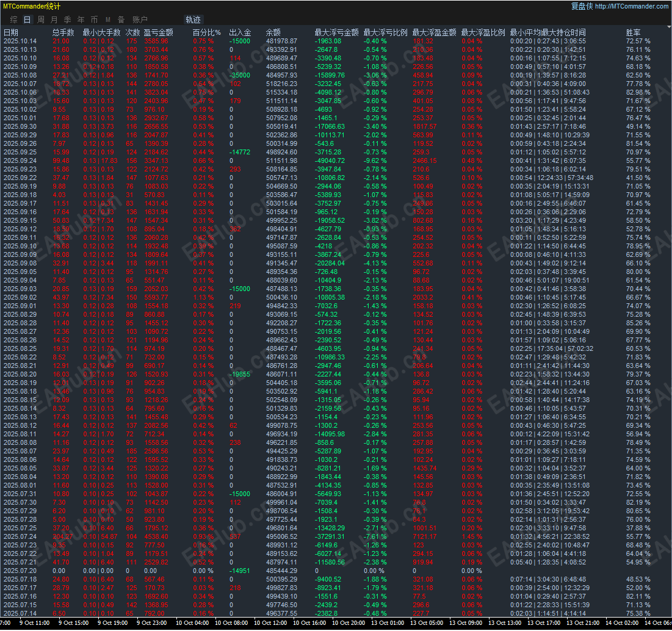The image size is (672, 631).
Task: Select the 2025.07.14 date row
Action: tap(20, 613)
